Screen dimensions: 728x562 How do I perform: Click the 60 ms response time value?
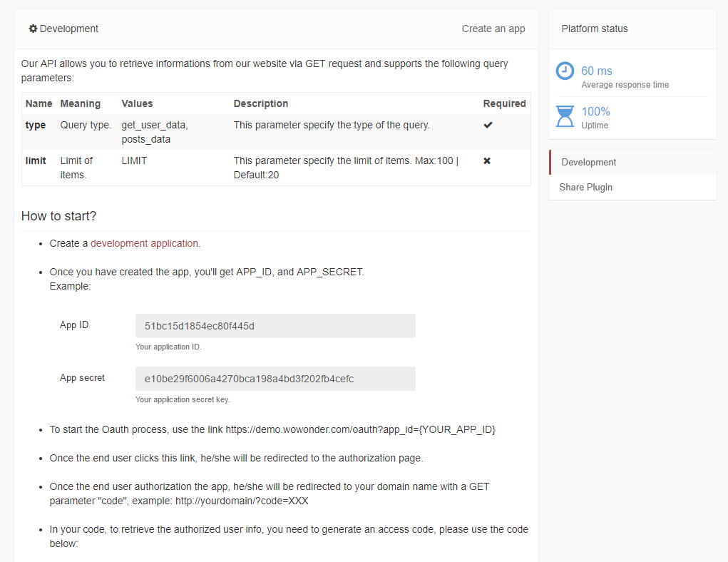point(597,71)
